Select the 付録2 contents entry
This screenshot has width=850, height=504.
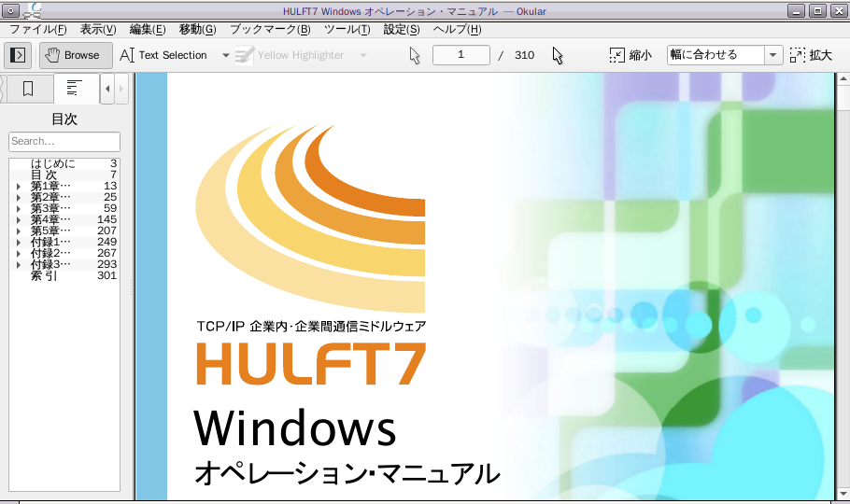[x=50, y=253]
